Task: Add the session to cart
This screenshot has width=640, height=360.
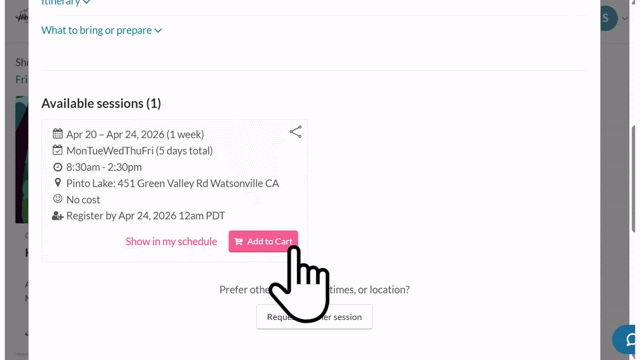Action: pos(263,241)
